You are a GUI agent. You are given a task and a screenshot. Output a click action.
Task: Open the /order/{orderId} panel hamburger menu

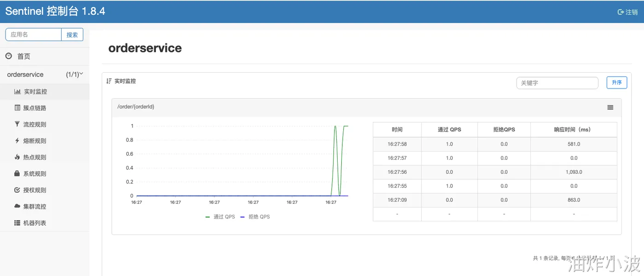click(x=610, y=107)
